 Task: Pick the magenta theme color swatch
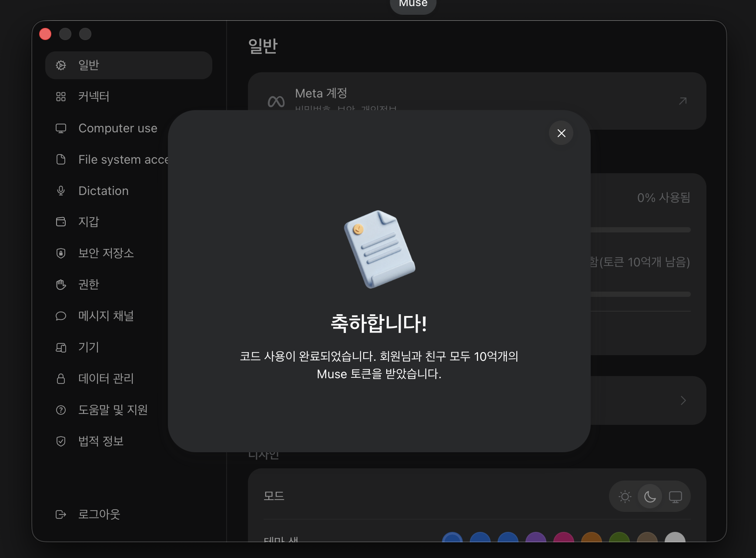pos(564,537)
